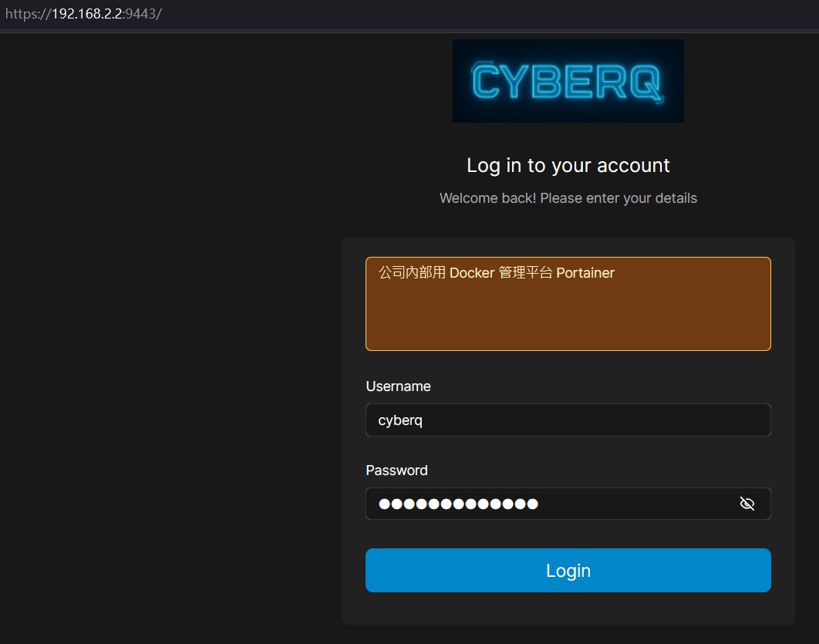Click the blue Login button
The height and width of the screenshot is (644, 819).
568,571
